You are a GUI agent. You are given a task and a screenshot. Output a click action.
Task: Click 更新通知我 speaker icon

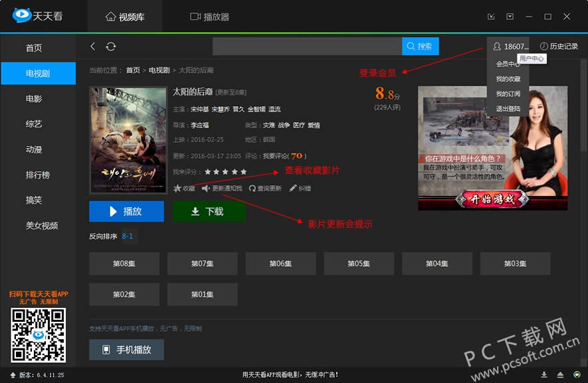click(205, 188)
